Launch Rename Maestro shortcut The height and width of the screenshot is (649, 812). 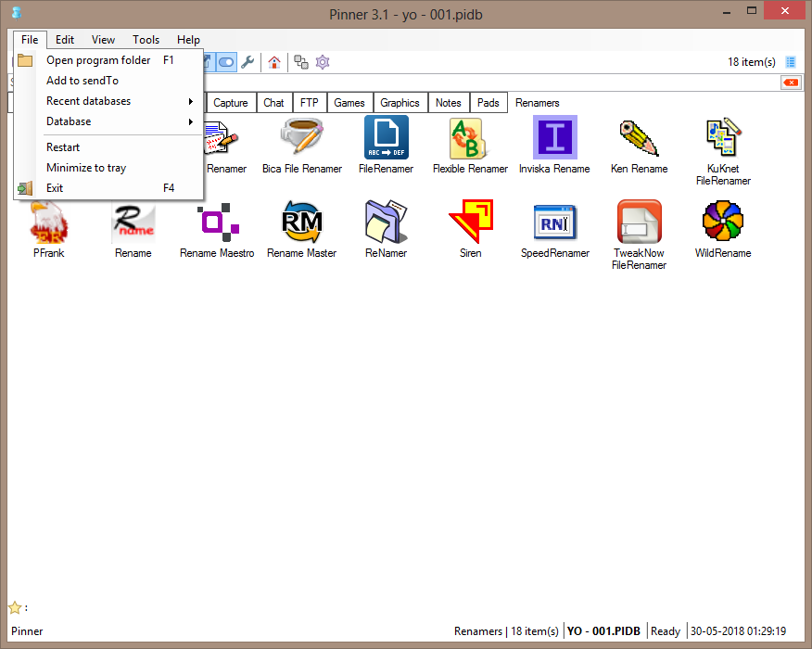point(217,231)
